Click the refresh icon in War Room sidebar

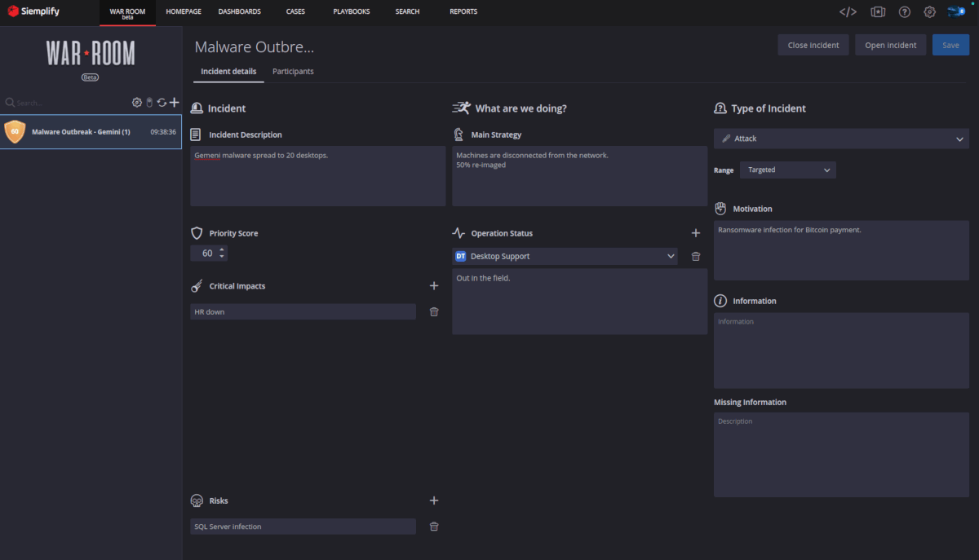(162, 102)
